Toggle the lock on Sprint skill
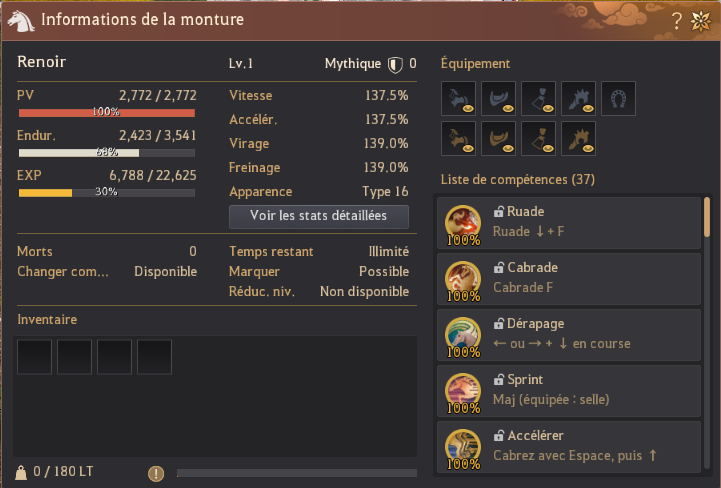 (498, 380)
